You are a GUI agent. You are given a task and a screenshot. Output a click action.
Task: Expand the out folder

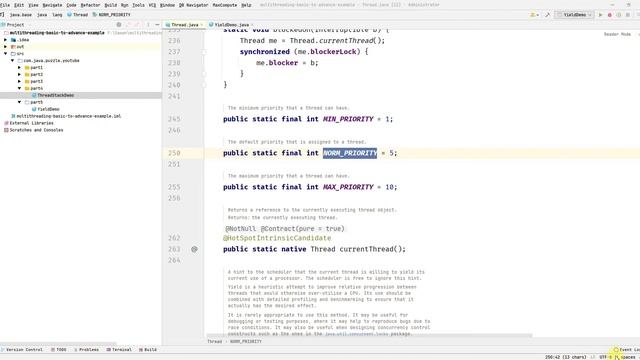6,47
